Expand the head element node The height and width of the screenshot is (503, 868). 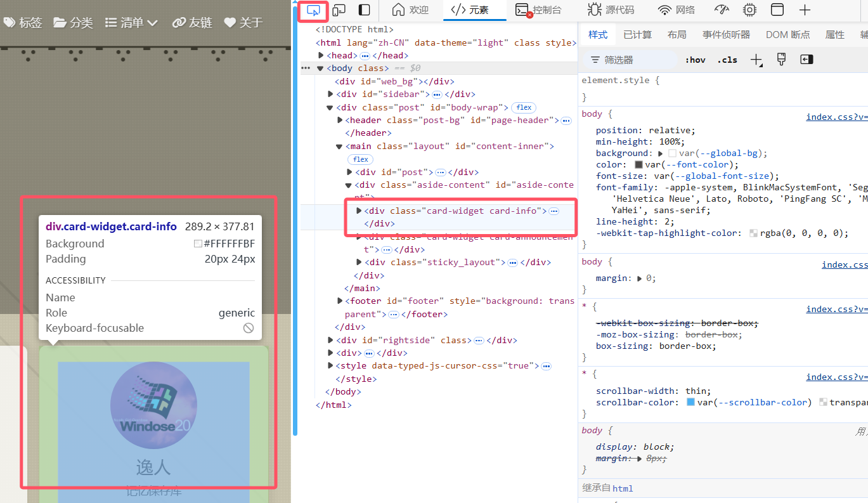point(321,56)
